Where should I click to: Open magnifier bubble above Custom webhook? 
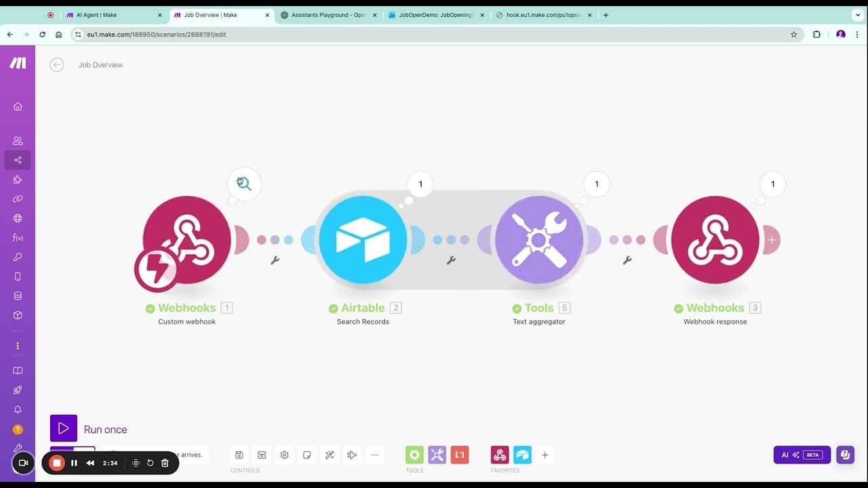tap(244, 184)
